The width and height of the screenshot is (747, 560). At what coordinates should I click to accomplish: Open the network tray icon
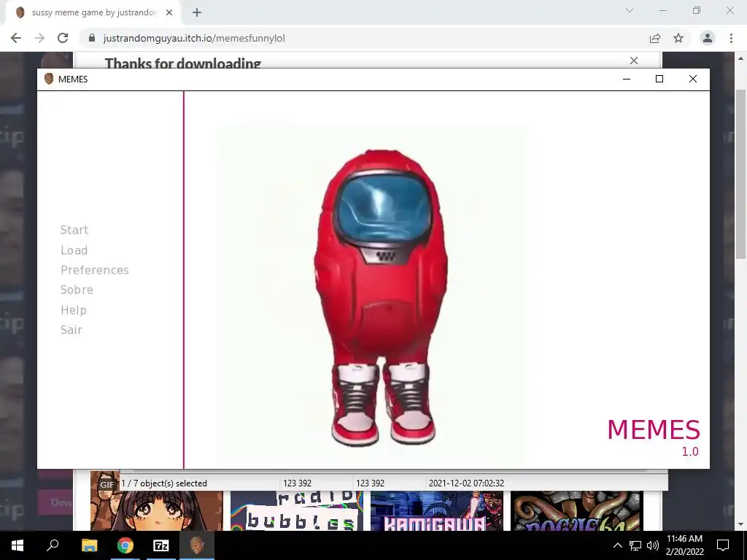coord(635,545)
